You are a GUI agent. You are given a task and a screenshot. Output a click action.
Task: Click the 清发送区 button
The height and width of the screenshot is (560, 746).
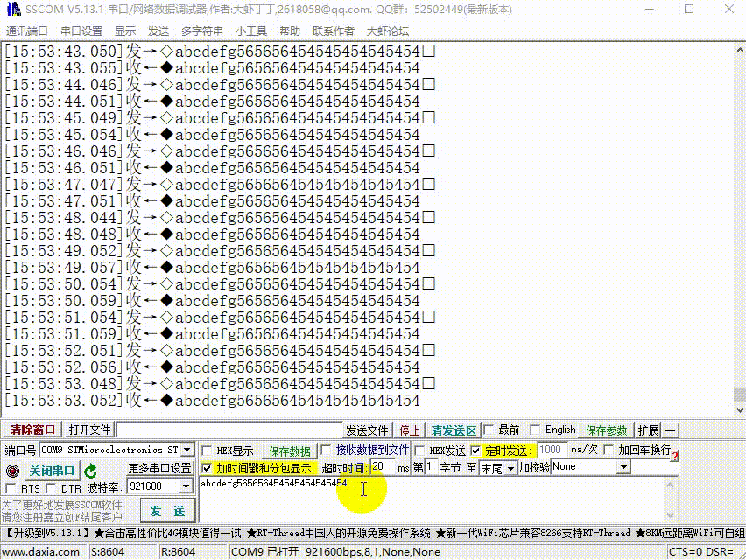[454, 430]
